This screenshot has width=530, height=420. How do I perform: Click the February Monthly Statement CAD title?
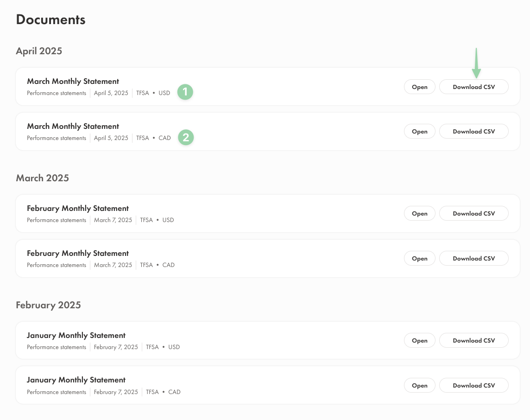[x=78, y=254]
